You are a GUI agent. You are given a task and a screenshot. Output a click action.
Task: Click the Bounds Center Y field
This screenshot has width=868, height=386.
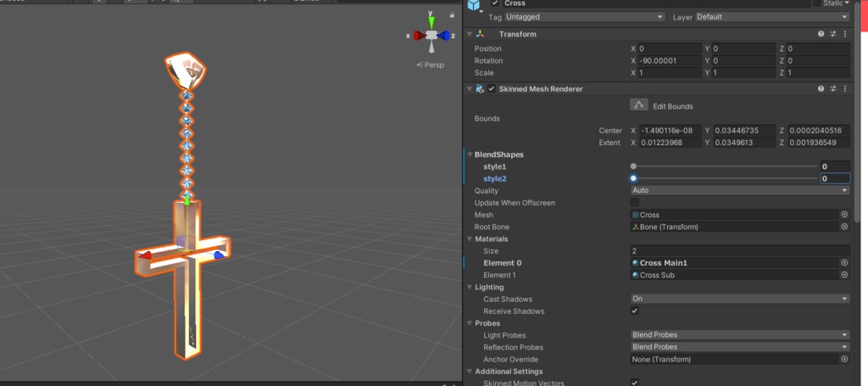pyautogui.click(x=744, y=131)
